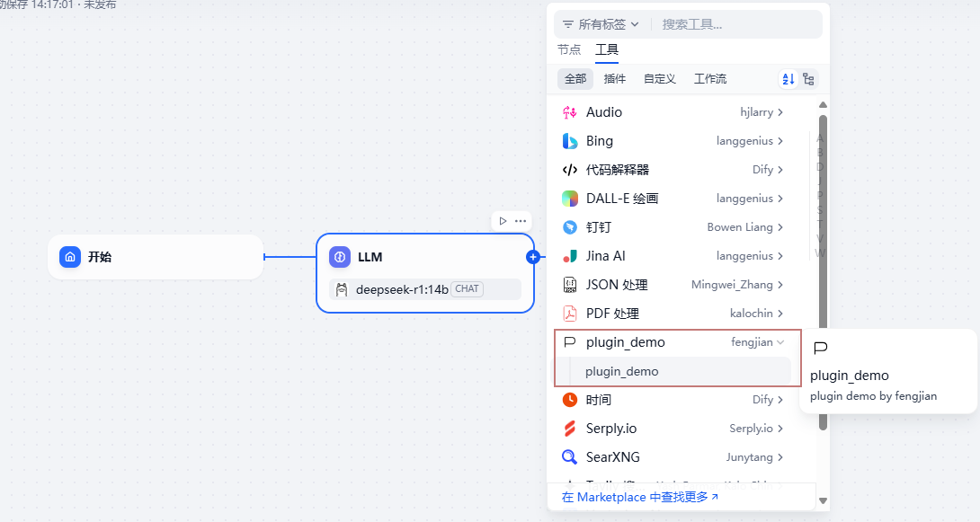Expand the Audio tool group

tap(780, 112)
